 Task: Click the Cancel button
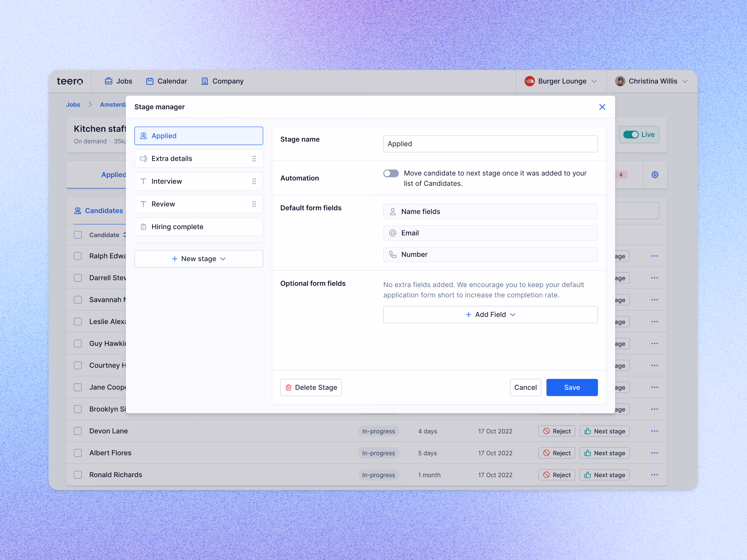click(x=525, y=388)
